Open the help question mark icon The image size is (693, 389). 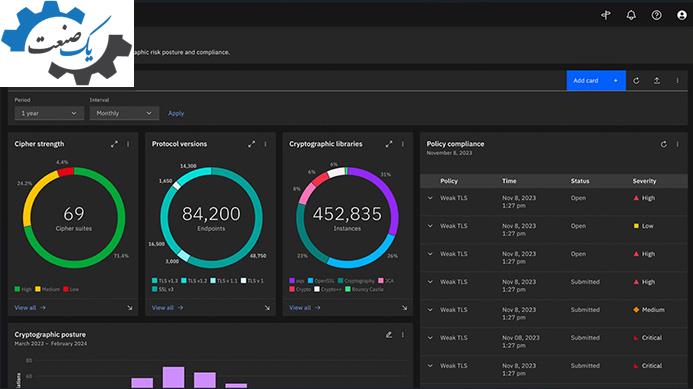click(x=656, y=15)
